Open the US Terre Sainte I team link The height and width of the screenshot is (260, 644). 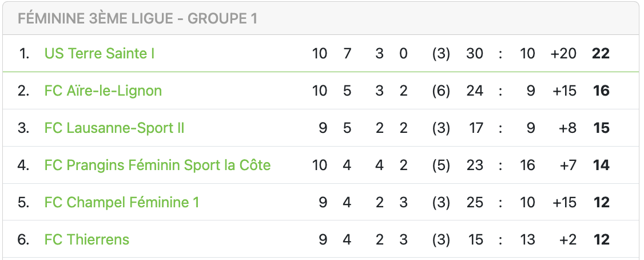tap(100, 54)
